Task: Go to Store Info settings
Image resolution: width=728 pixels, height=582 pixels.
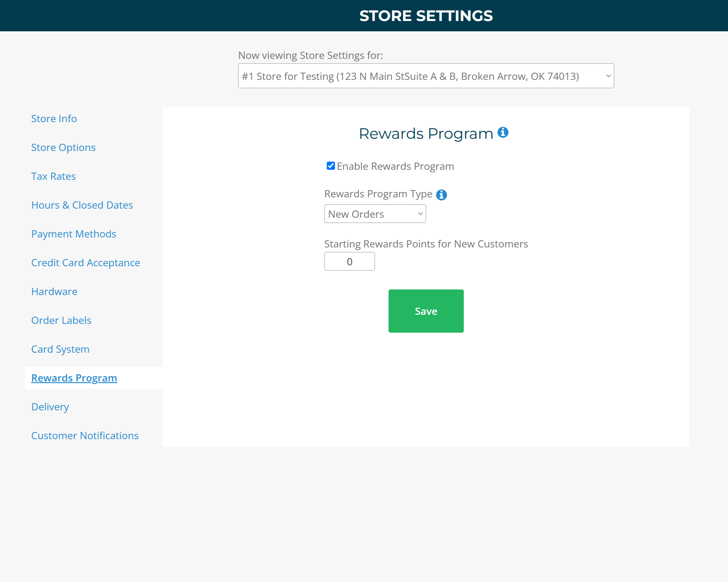Action: tap(54, 119)
